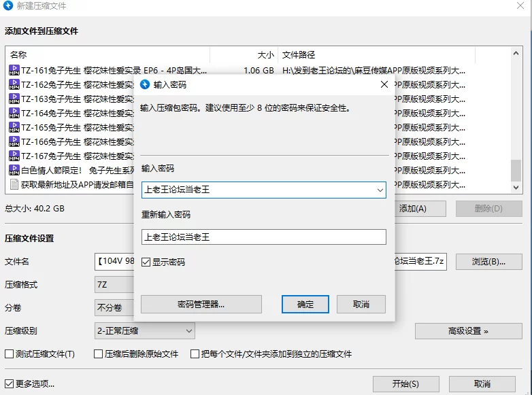Click the MP4 icon of TZ-166 file

pyautogui.click(x=14, y=141)
